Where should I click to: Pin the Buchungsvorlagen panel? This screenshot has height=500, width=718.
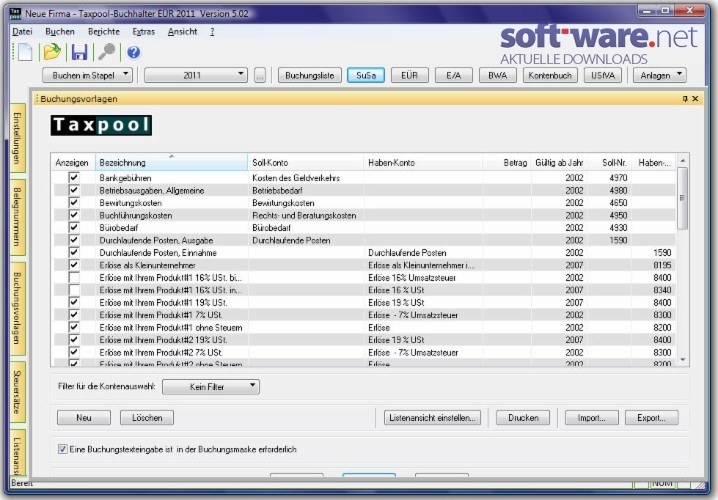tap(685, 98)
